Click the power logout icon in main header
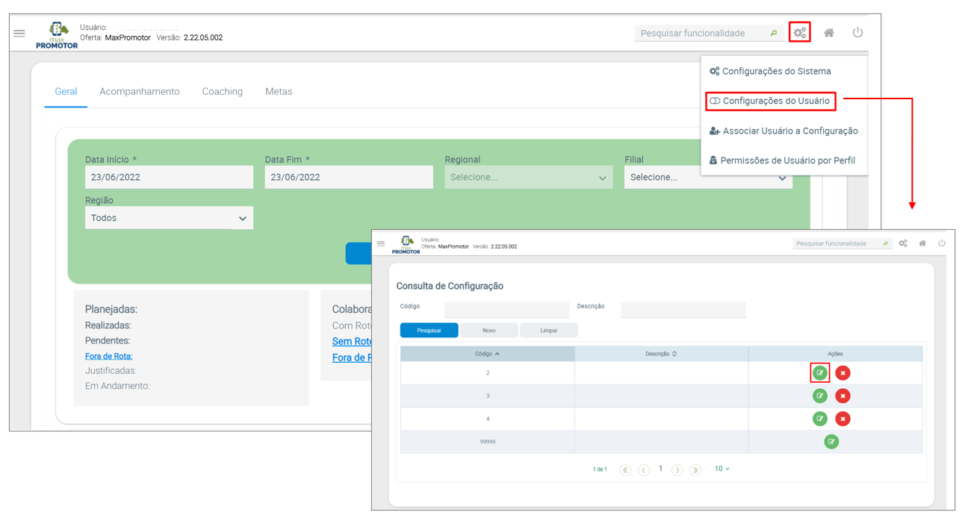Image resolution: width=980 pixels, height=518 pixels. pos(857,33)
